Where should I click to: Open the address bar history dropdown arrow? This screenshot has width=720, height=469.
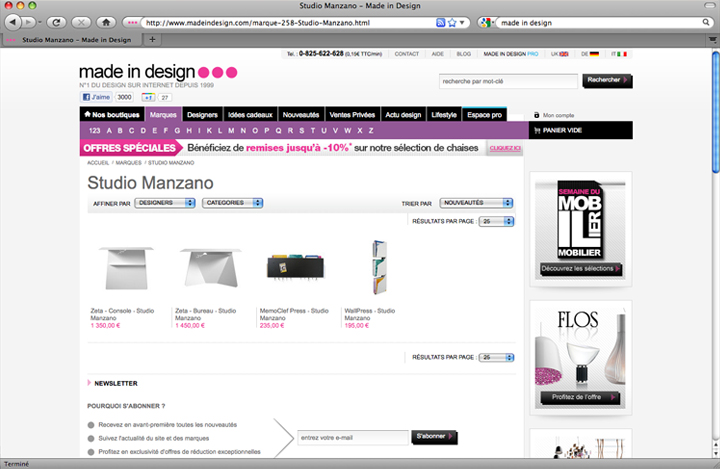click(x=462, y=23)
